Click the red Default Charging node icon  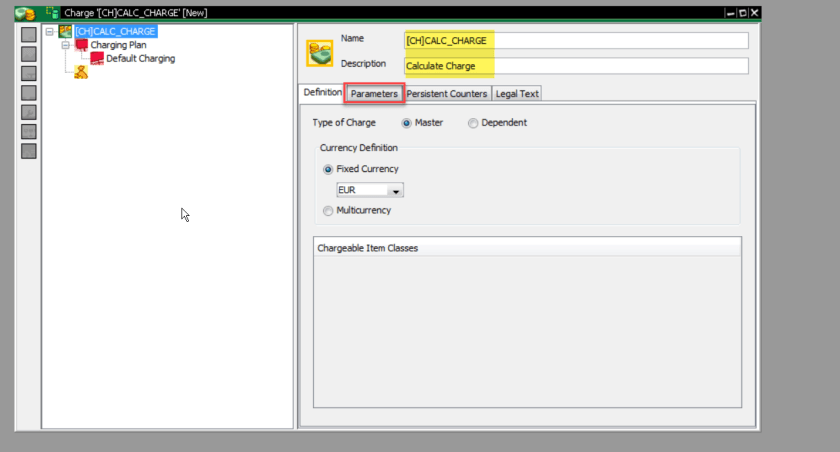[x=97, y=58]
